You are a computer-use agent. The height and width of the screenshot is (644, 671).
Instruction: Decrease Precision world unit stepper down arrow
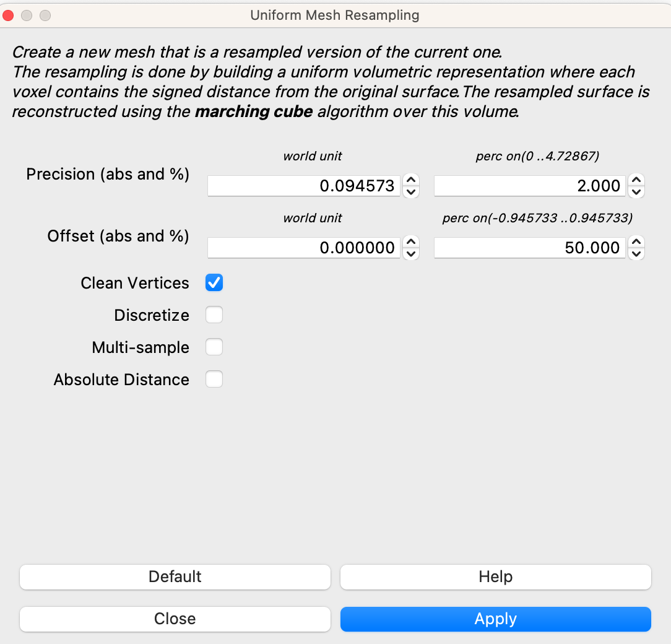(411, 191)
